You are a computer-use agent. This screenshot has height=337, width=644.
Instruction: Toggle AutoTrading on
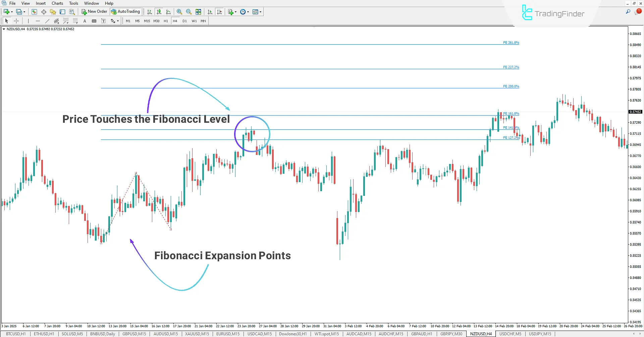(126, 11)
